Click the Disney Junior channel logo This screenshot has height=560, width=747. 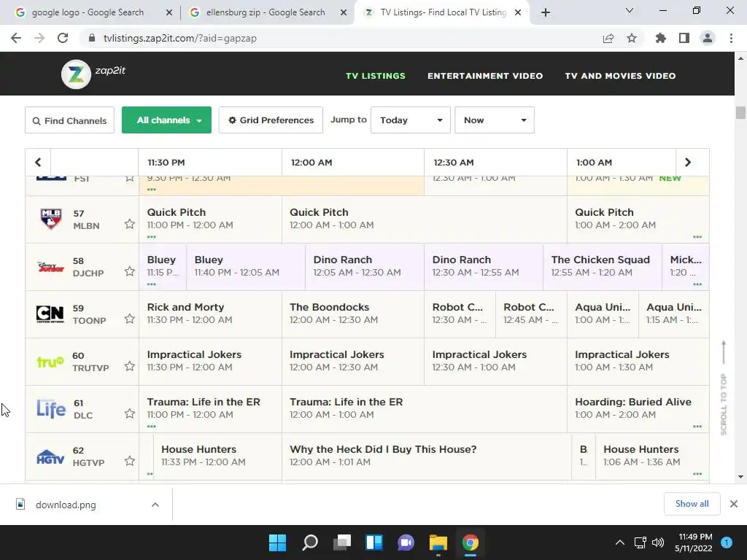[x=50, y=267]
